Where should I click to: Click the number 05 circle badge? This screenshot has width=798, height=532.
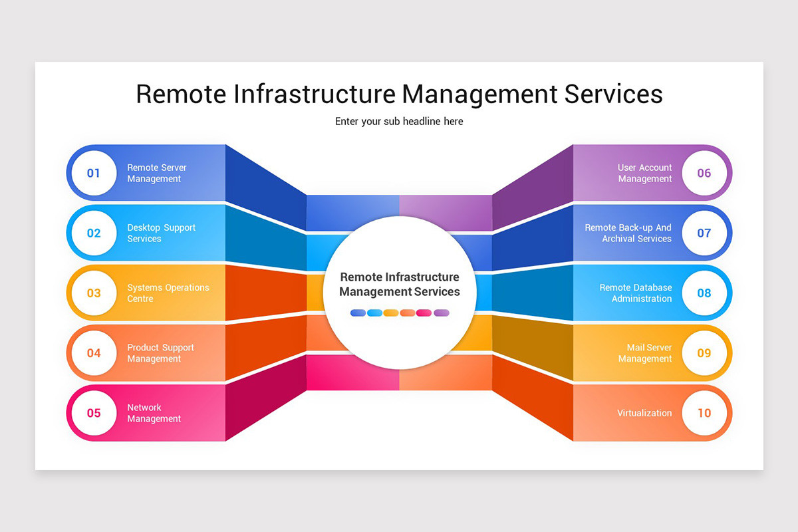[x=93, y=413]
